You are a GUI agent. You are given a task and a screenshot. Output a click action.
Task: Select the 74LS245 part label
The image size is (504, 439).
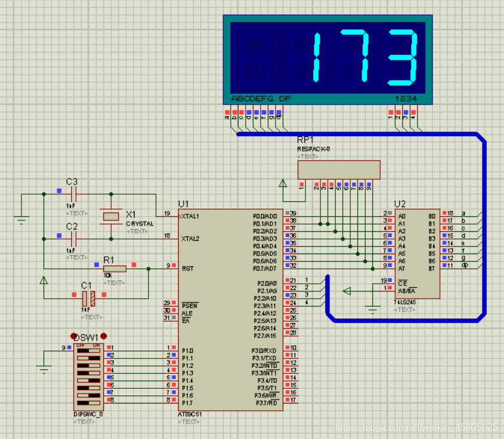(x=405, y=302)
